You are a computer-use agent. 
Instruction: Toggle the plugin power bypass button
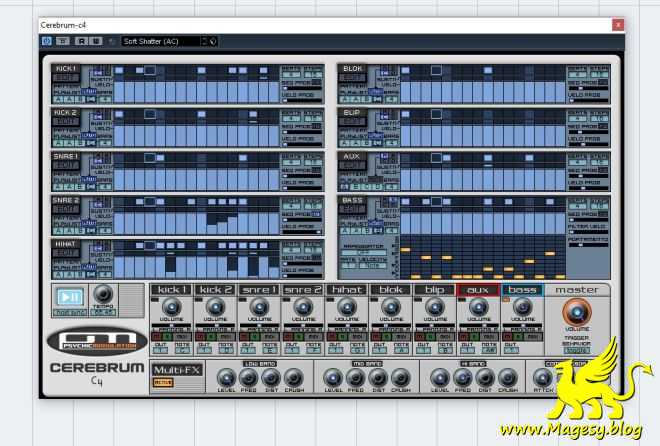46,41
